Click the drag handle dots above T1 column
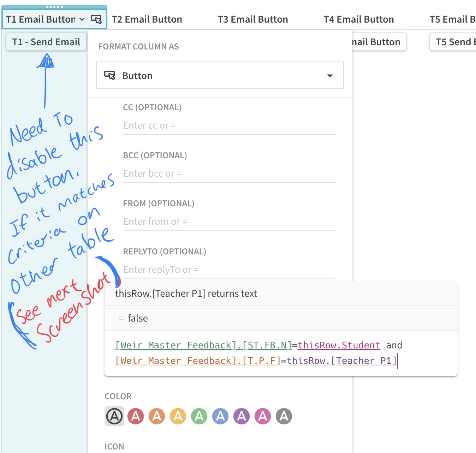The width and height of the screenshot is (476, 453). (x=54, y=7)
